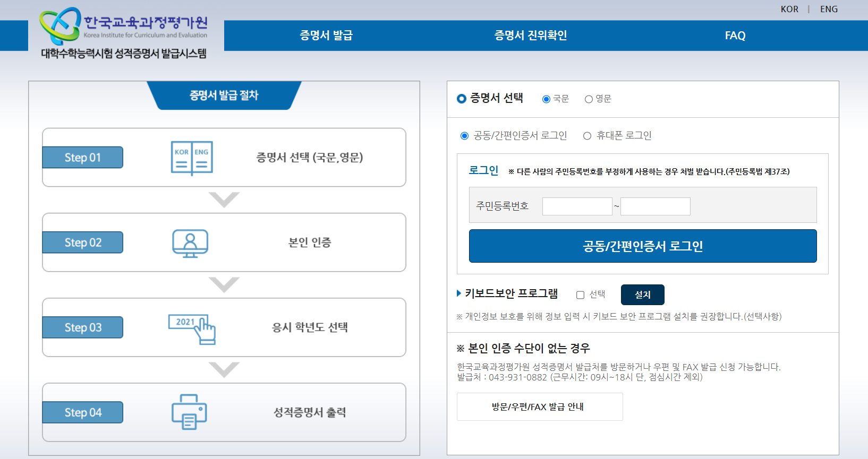Click the KICE institute logo

[x=123, y=25]
